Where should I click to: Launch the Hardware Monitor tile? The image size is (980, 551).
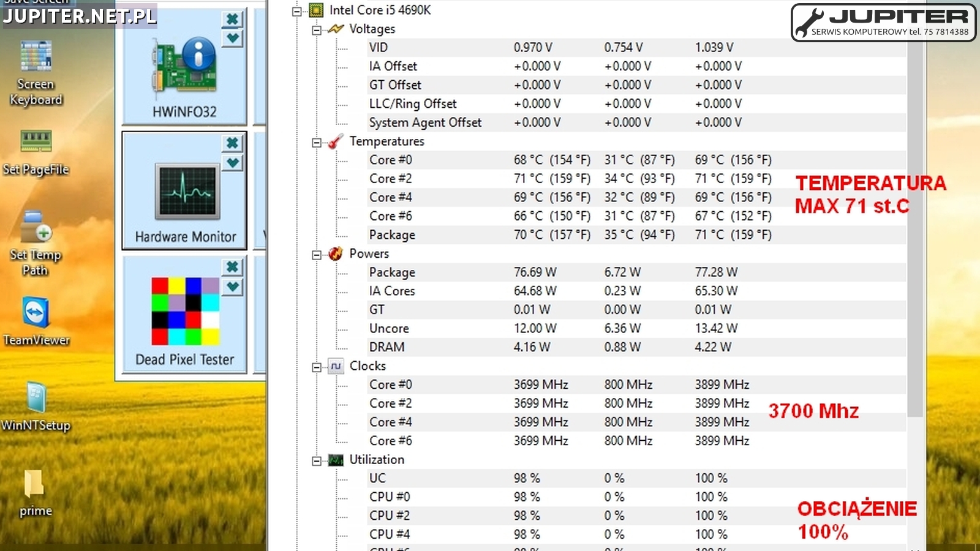[184, 190]
